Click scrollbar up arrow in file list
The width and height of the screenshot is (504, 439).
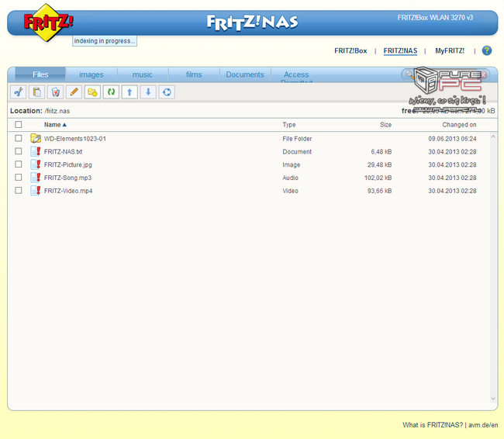point(493,137)
